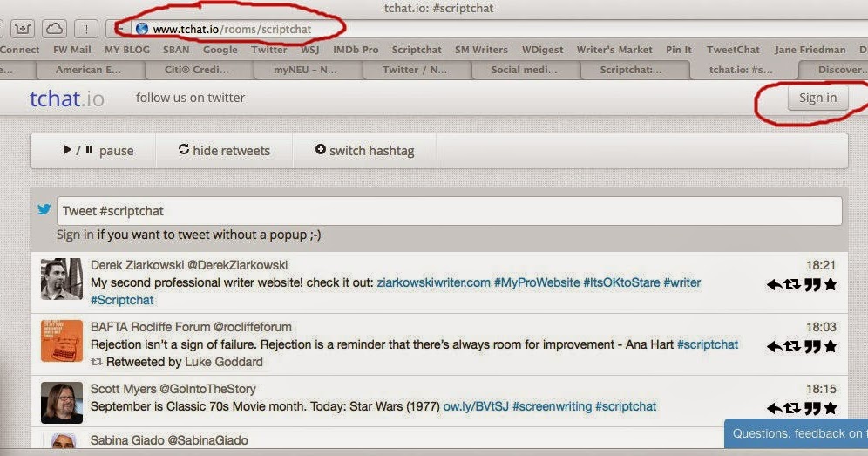
Task: Focus the Tweet #scriptchat input field
Action: (450, 211)
